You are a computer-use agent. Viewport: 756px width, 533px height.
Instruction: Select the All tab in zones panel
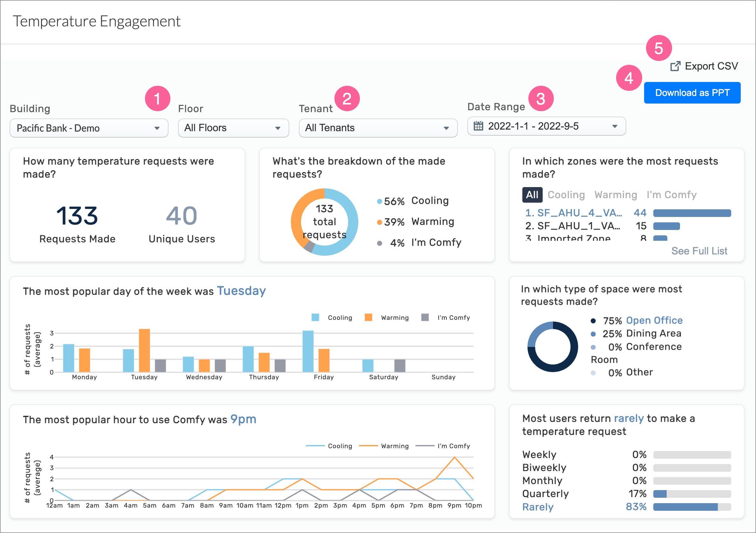[532, 194]
